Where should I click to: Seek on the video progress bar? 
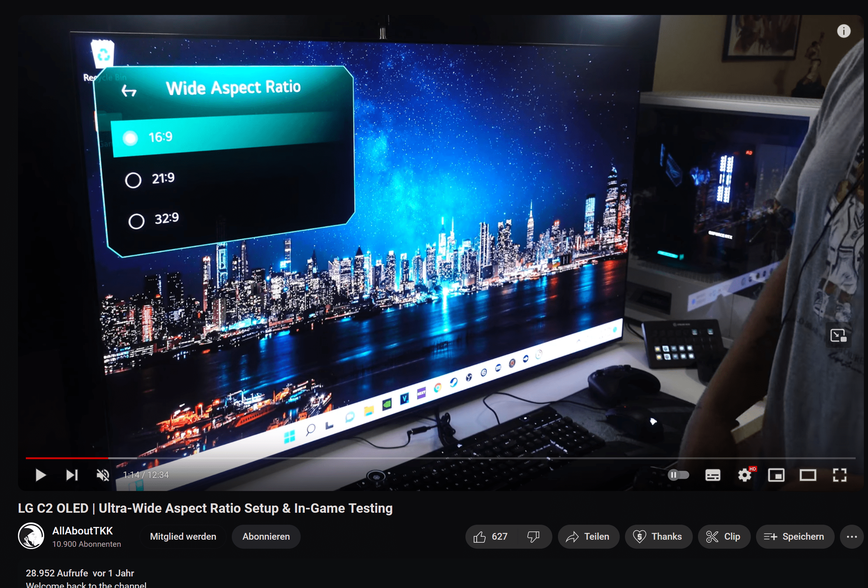point(440,458)
